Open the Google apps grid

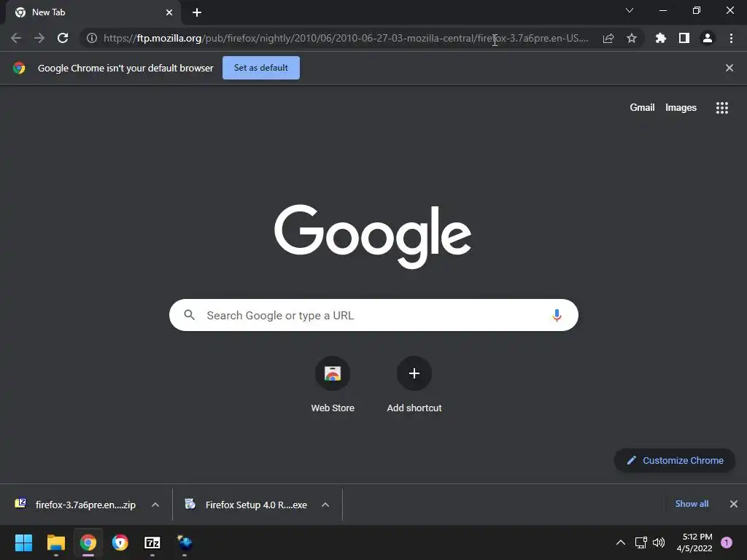pyautogui.click(x=722, y=108)
